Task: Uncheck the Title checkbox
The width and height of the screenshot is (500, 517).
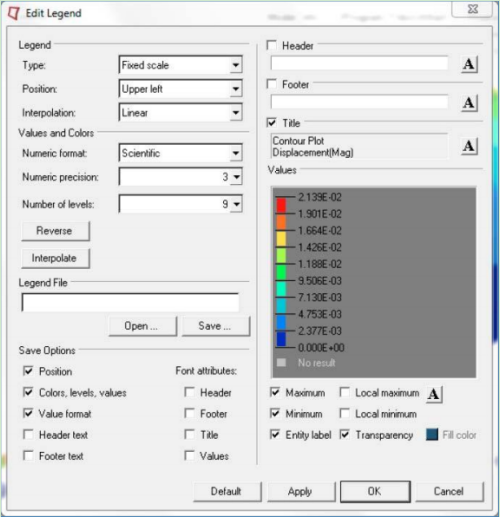Action: pyautogui.click(x=272, y=123)
